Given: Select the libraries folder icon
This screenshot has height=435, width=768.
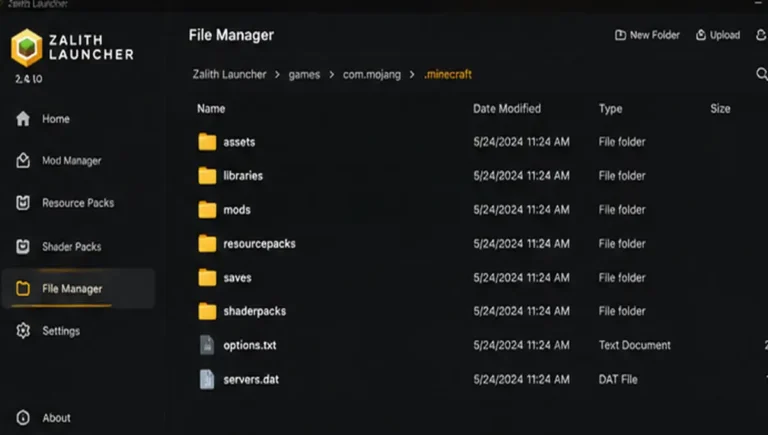Looking at the screenshot, I should pyautogui.click(x=207, y=175).
